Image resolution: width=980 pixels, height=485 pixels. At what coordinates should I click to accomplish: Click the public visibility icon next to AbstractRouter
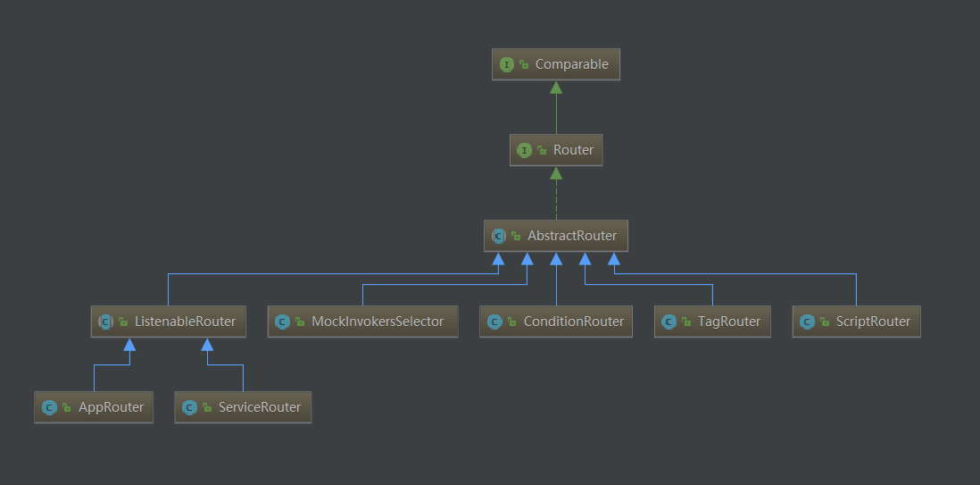tap(516, 236)
